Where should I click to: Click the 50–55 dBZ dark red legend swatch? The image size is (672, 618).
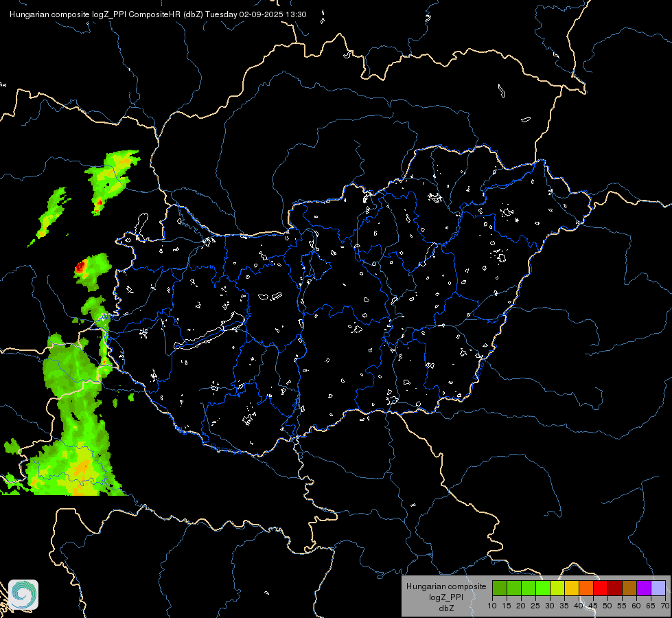click(x=616, y=588)
